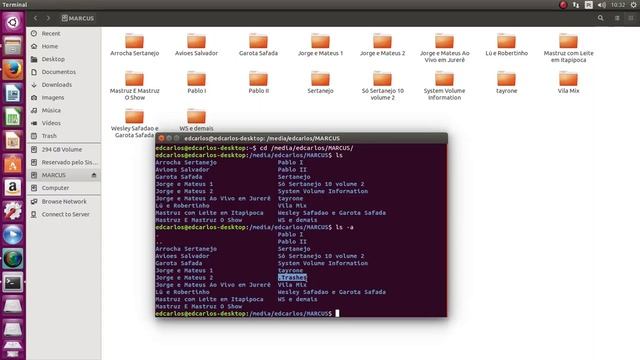This screenshot has height=360, width=640.
Task: Select the Jorge e Mateus 1 folder
Action: point(320,45)
